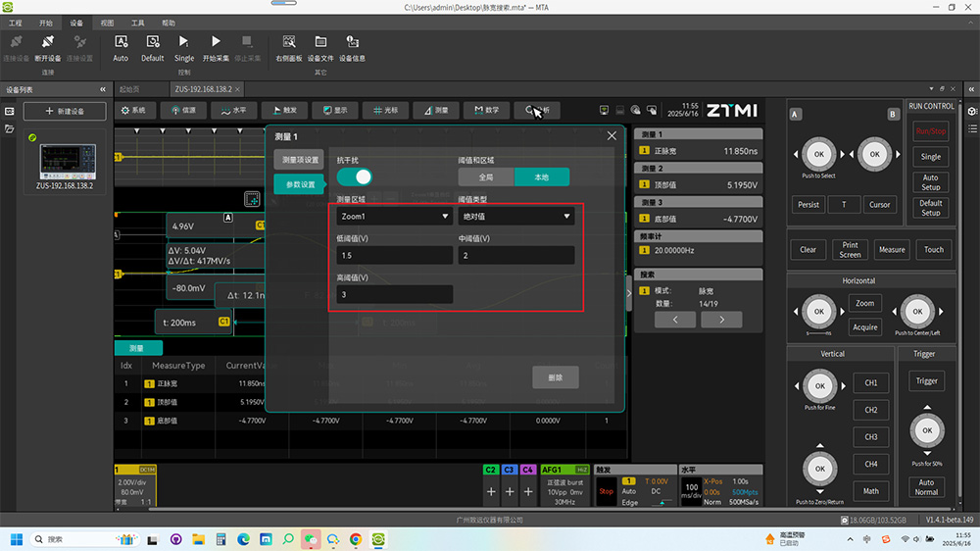980x551 pixels.
Task: Click the Single acquisition ribbon icon
Action: click(x=184, y=43)
